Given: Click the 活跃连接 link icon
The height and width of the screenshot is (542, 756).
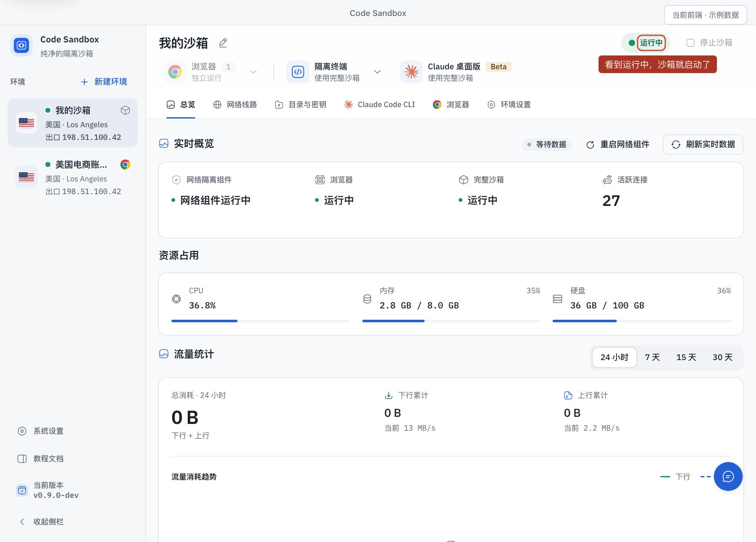Looking at the screenshot, I should pyautogui.click(x=607, y=180).
